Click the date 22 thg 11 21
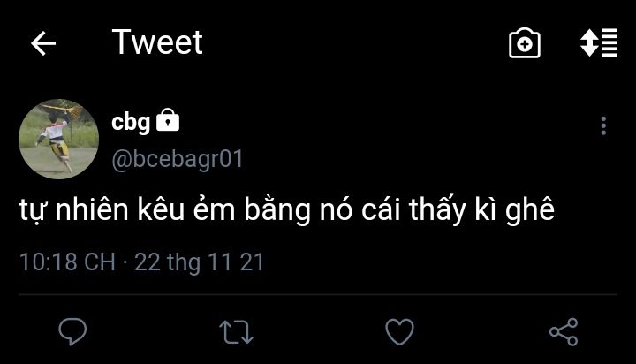Viewport: 636px width, 364px height. click(x=199, y=262)
